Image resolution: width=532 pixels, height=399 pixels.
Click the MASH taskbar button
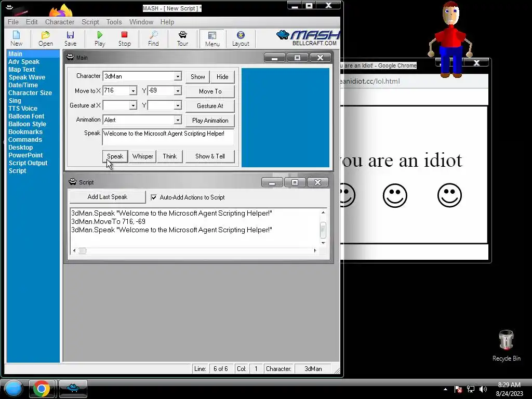point(73,389)
